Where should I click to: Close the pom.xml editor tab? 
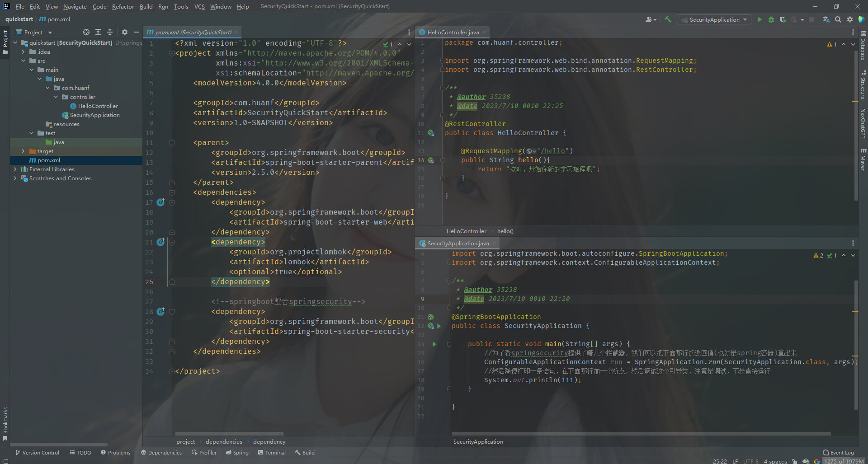[x=236, y=32]
